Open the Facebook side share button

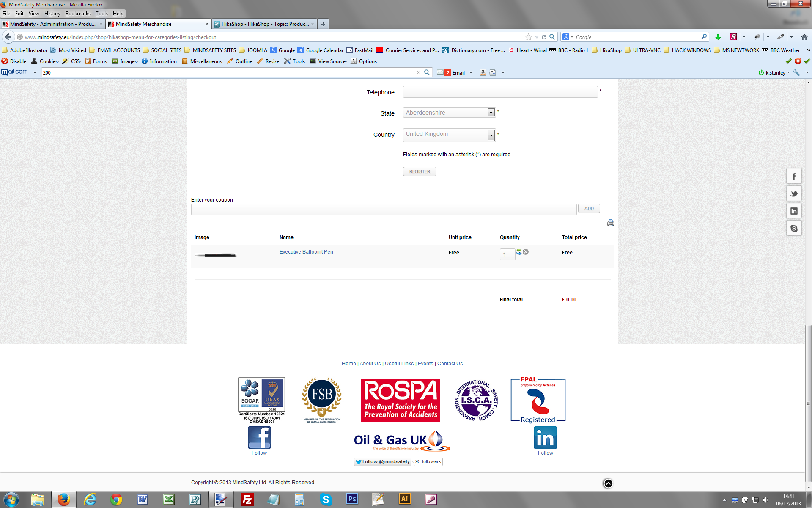[x=794, y=177]
